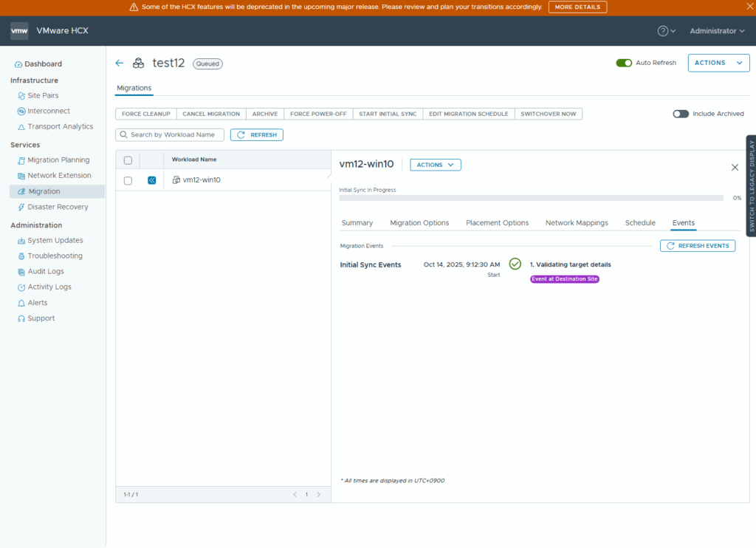Enable the Include Archived toggle
The width and height of the screenshot is (756, 548).
pyautogui.click(x=681, y=114)
